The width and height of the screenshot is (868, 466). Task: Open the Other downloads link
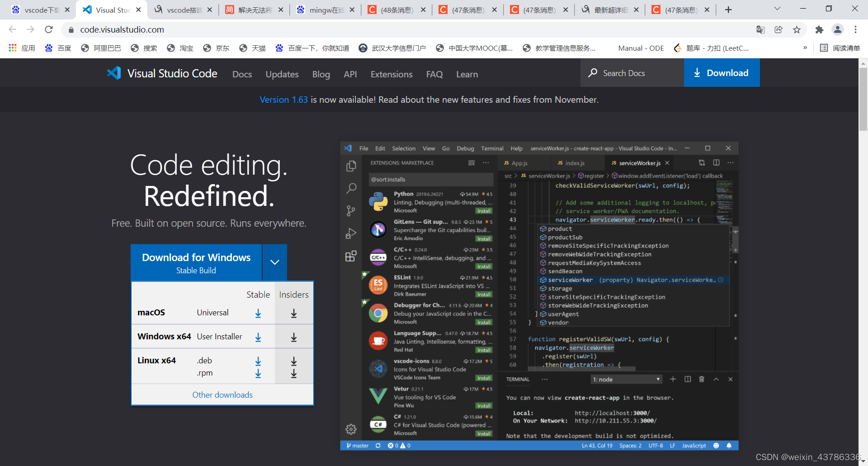222,395
